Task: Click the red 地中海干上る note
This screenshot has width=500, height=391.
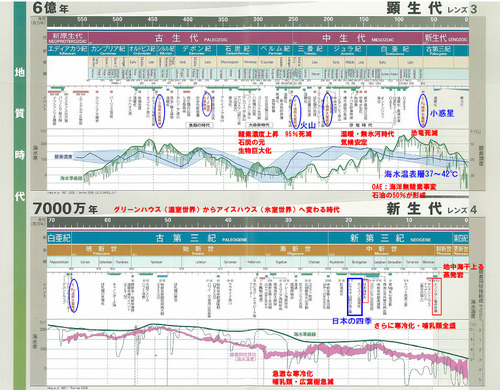Action: (x=463, y=267)
